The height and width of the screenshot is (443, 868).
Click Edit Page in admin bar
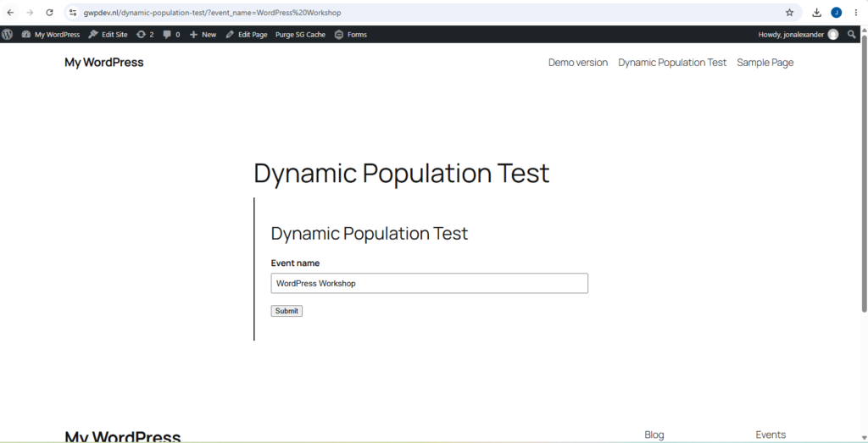pyautogui.click(x=247, y=34)
